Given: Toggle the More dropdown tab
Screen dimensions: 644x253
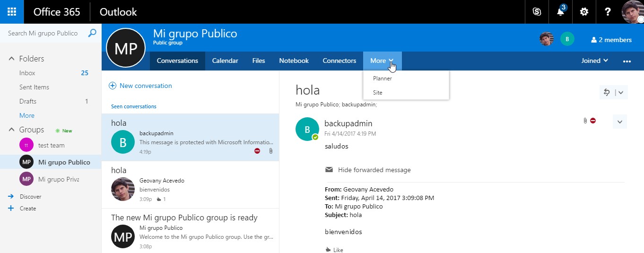Looking at the screenshot, I should 382,61.
